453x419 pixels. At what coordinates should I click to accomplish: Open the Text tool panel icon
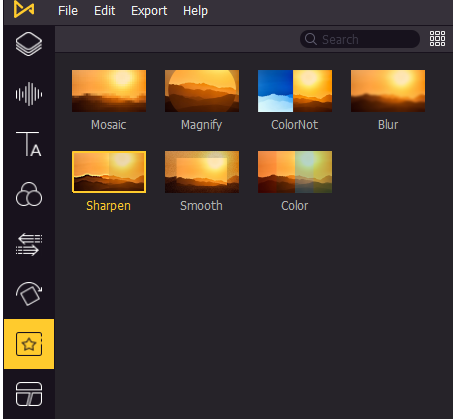coord(29,144)
